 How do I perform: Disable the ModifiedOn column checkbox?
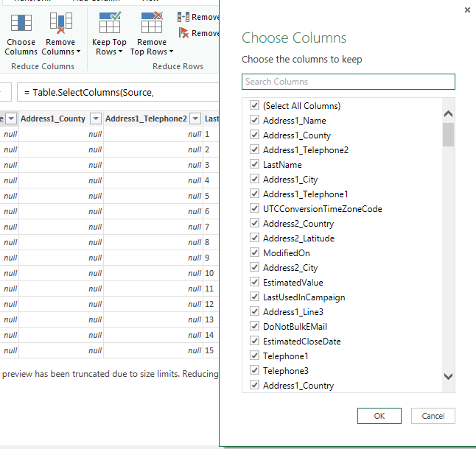pyautogui.click(x=254, y=253)
